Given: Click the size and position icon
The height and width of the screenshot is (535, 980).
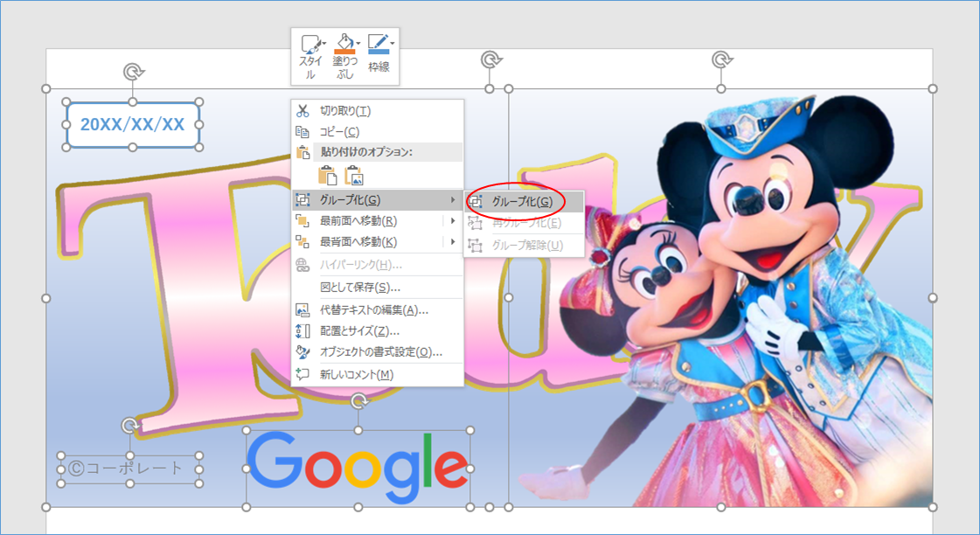Looking at the screenshot, I should pyautogui.click(x=302, y=331).
